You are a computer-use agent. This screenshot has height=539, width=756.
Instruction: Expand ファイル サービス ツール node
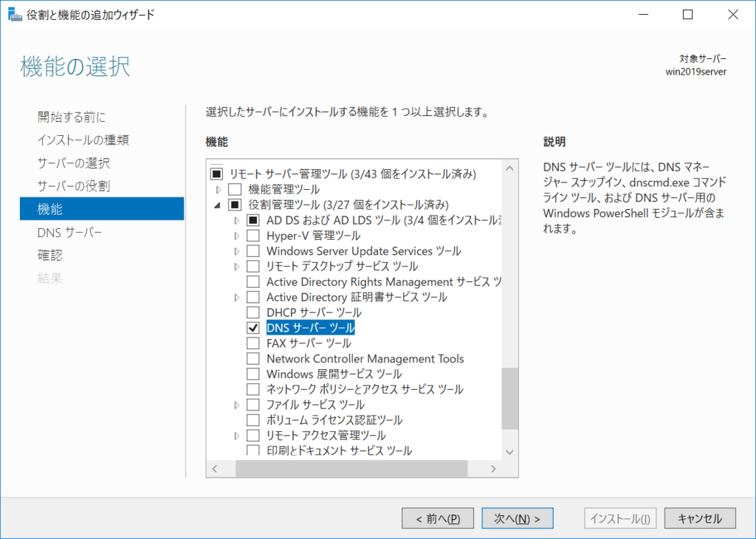coord(237,405)
